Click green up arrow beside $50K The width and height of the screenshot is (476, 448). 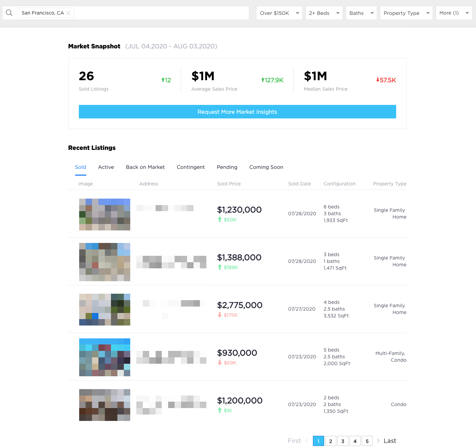click(x=220, y=220)
